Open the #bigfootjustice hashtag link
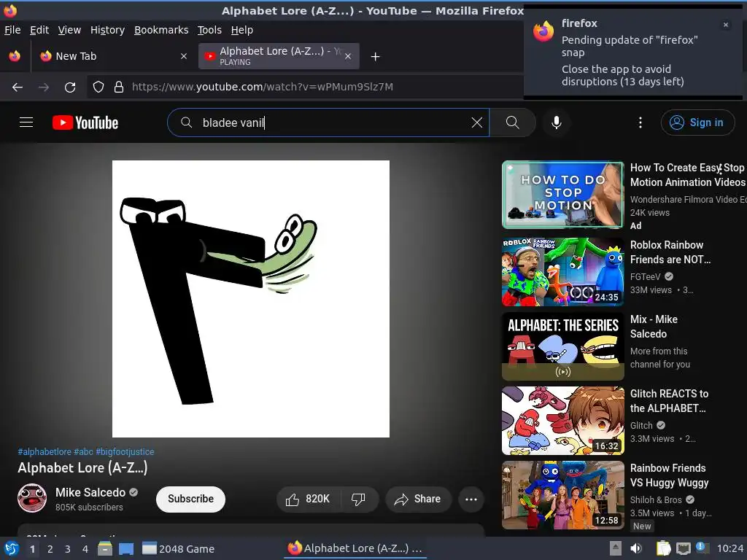 [x=125, y=451]
